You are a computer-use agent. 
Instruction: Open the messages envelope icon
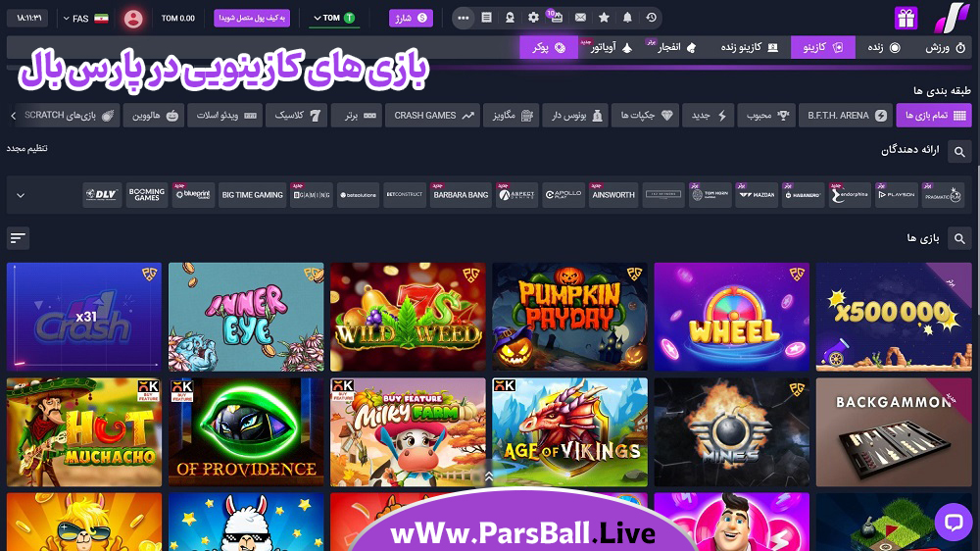(x=580, y=18)
